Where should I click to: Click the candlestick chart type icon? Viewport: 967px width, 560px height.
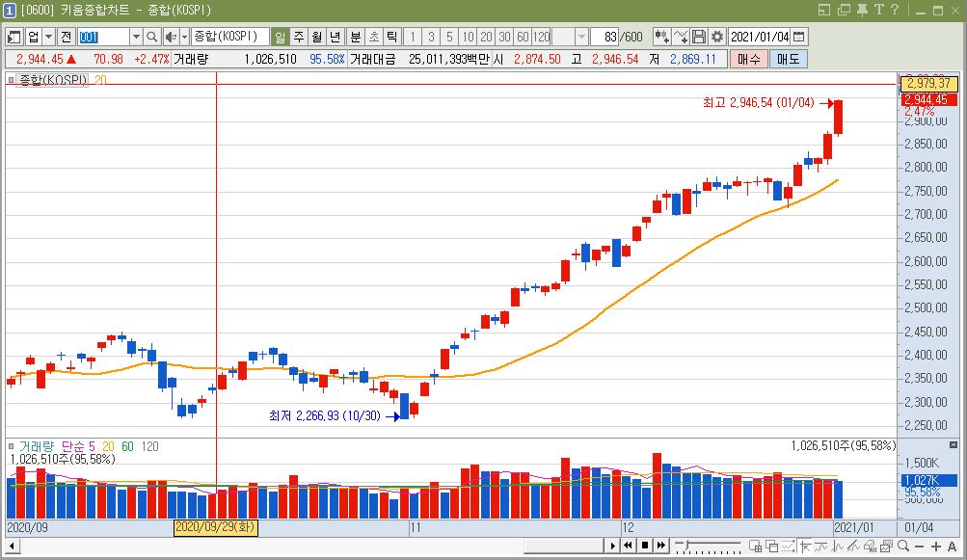tap(661, 37)
